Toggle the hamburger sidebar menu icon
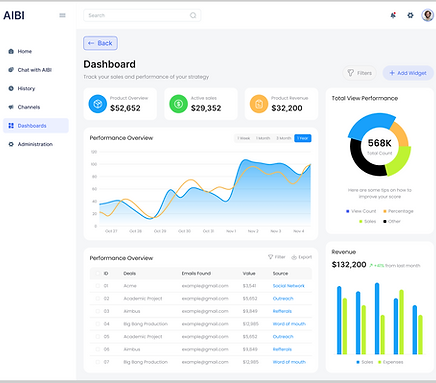The width and height of the screenshot is (436, 383). (x=62, y=15)
